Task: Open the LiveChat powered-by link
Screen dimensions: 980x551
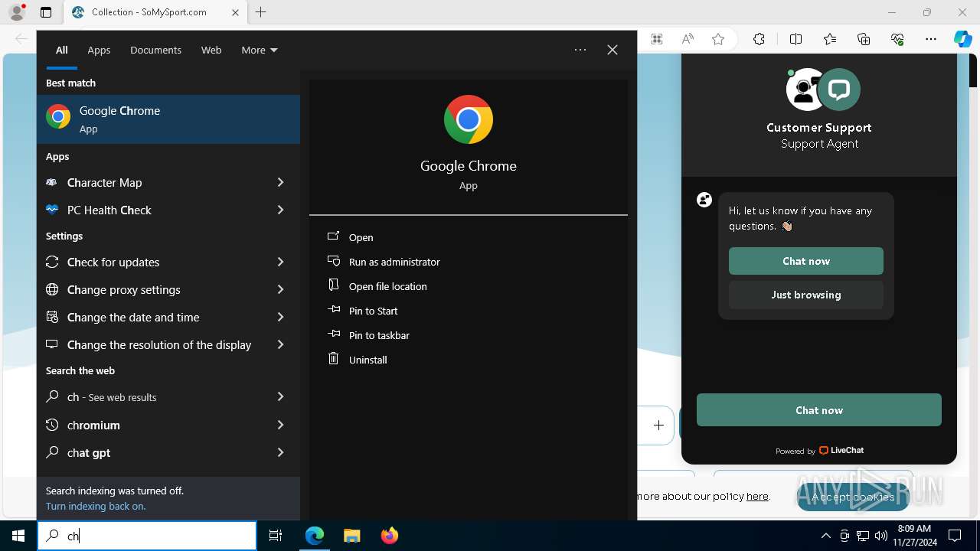Action: [819, 451]
